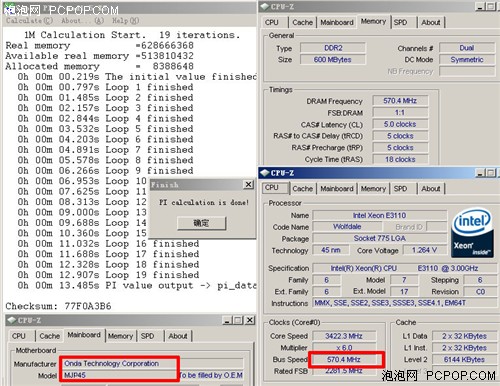Image resolution: width=500 pixels, height=386 pixels.
Task: Select Mainboard tab in bottom-left CPU-Z window
Action: point(84,335)
